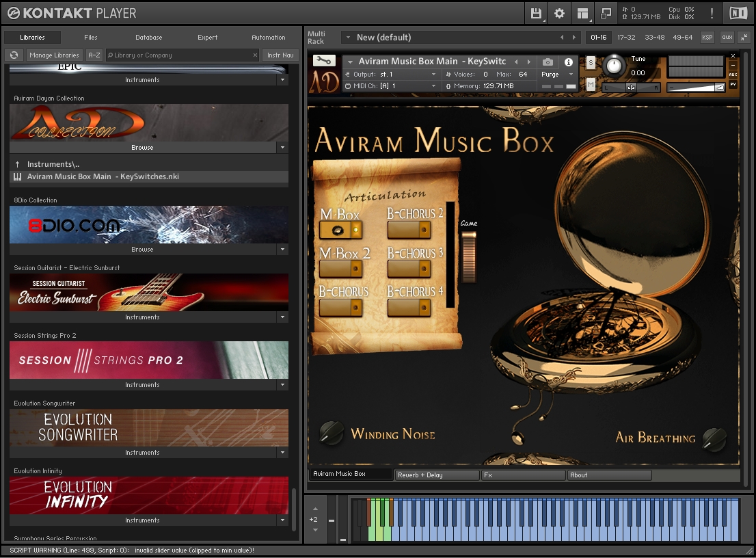Screen dimensions: 756x558
Task: Toggle the B-Chorus 4 articulation switch
Action: tap(409, 307)
